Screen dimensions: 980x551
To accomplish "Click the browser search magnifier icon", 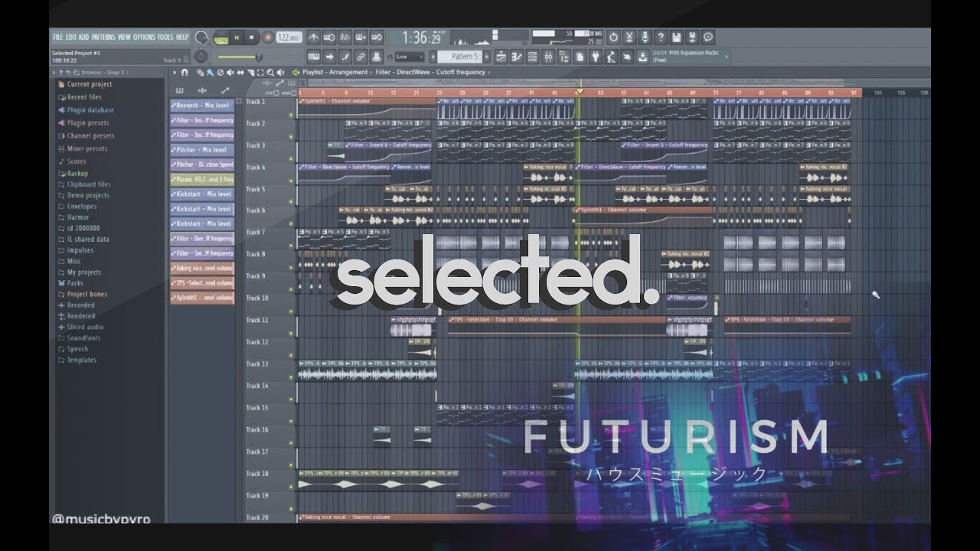I will click(x=76, y=73).
